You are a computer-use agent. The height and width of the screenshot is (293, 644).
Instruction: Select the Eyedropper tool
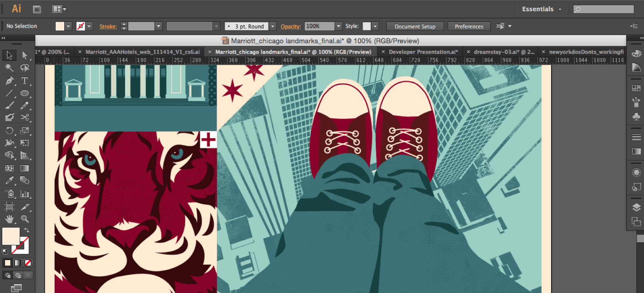9,180
